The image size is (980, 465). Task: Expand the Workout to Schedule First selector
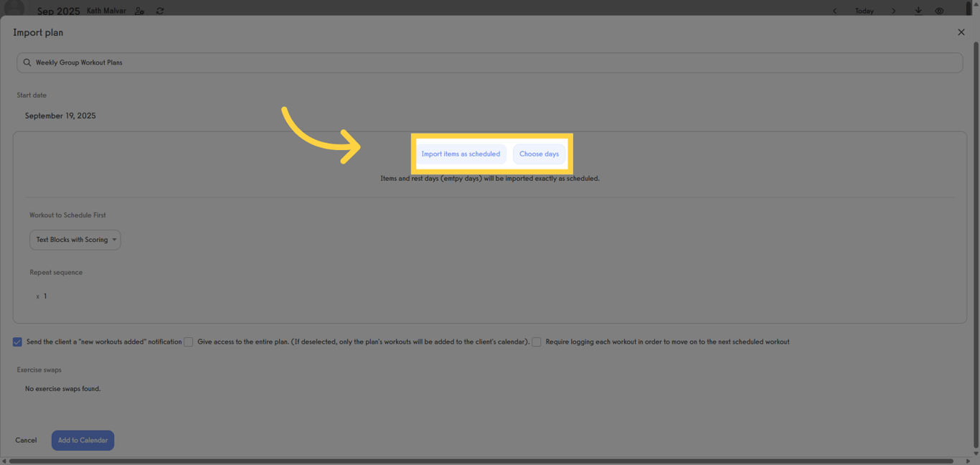coord(75,240)
